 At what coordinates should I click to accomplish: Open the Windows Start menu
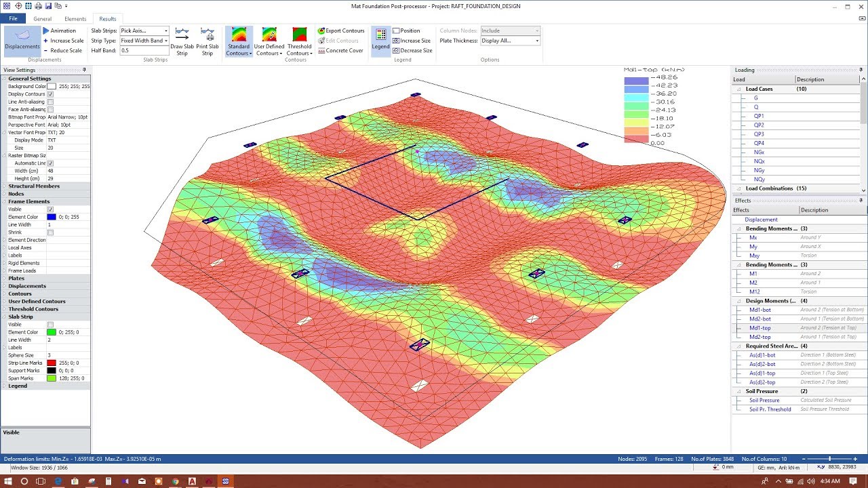(x=8, y=481)
